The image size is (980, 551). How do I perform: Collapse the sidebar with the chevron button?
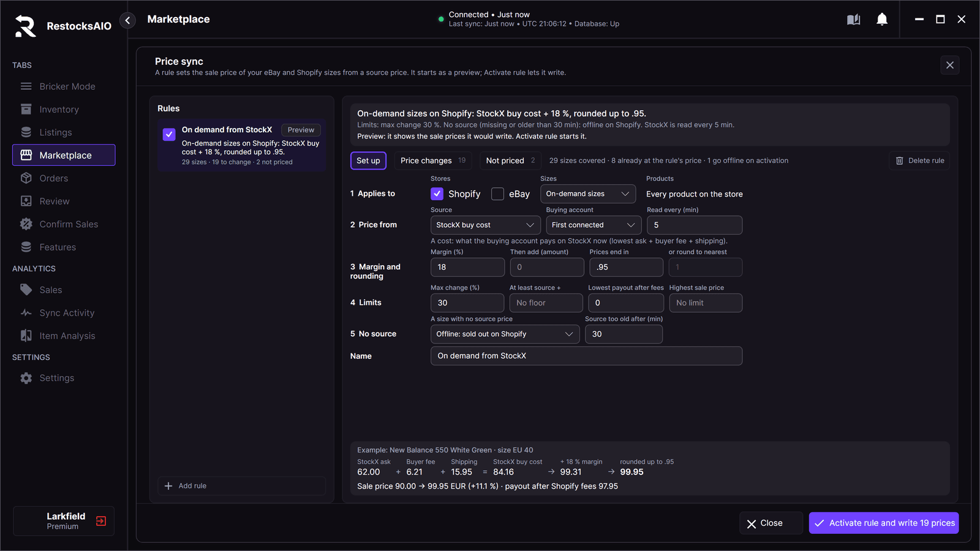[x=127, y=20]
